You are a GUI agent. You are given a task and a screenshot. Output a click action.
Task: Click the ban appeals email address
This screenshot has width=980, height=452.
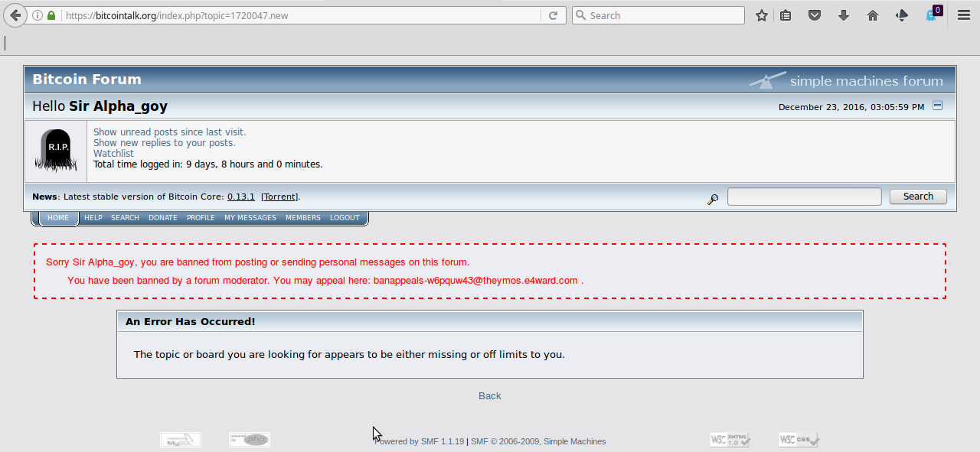pyautogui.click(x=475, y=281)
